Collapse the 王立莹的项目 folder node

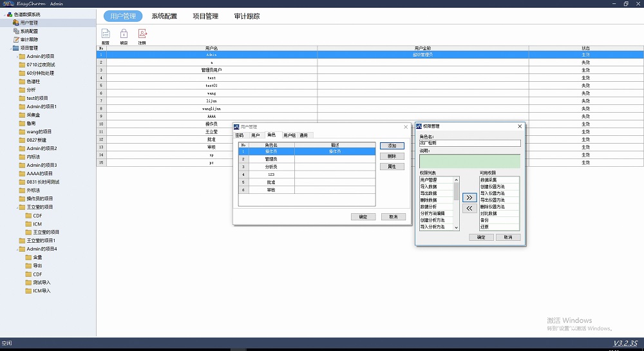click(17, 207)
